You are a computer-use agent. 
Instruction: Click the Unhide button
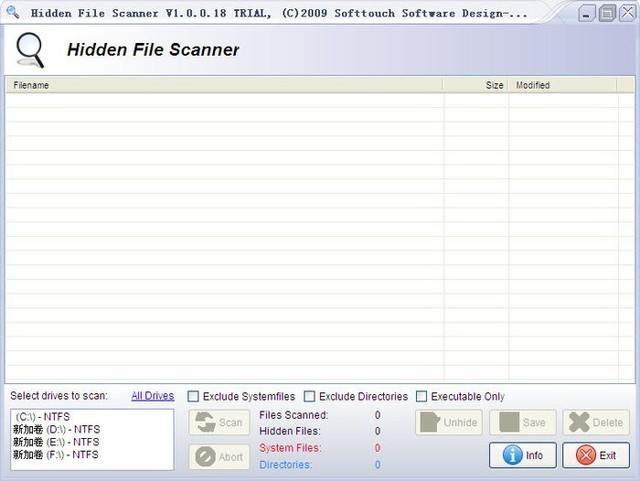click(x=449, y=422)
